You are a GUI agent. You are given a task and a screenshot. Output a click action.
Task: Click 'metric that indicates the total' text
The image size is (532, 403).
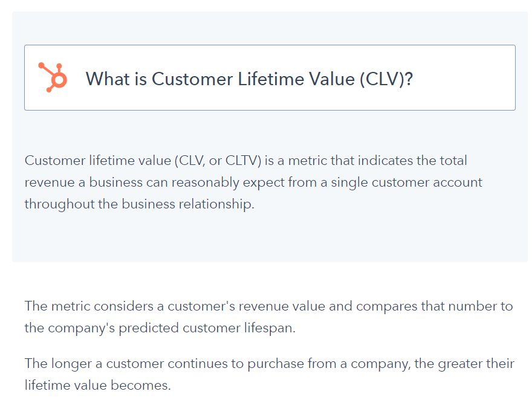(x=378, y=161)
